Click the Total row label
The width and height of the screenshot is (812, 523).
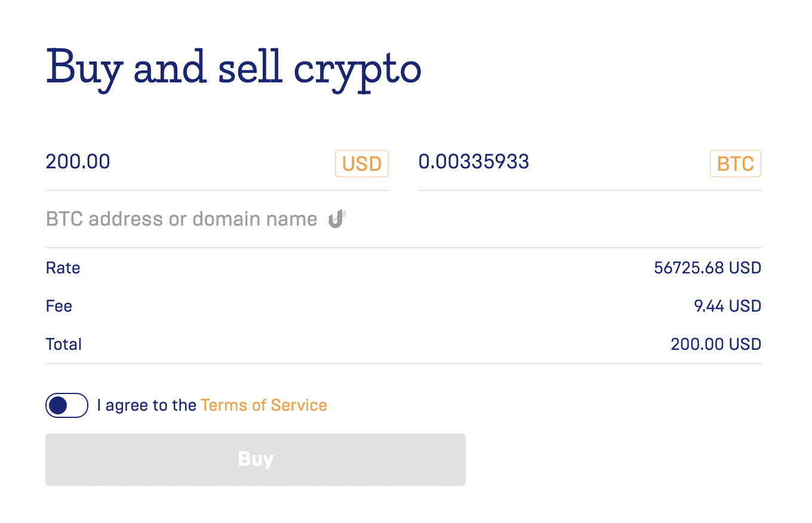(63, 344)
